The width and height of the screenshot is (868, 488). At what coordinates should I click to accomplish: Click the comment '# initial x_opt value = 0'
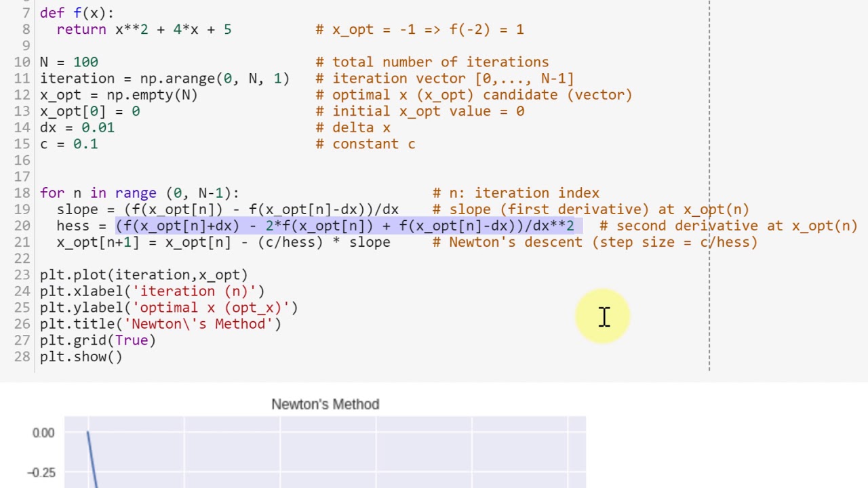(x=420, y=110)
